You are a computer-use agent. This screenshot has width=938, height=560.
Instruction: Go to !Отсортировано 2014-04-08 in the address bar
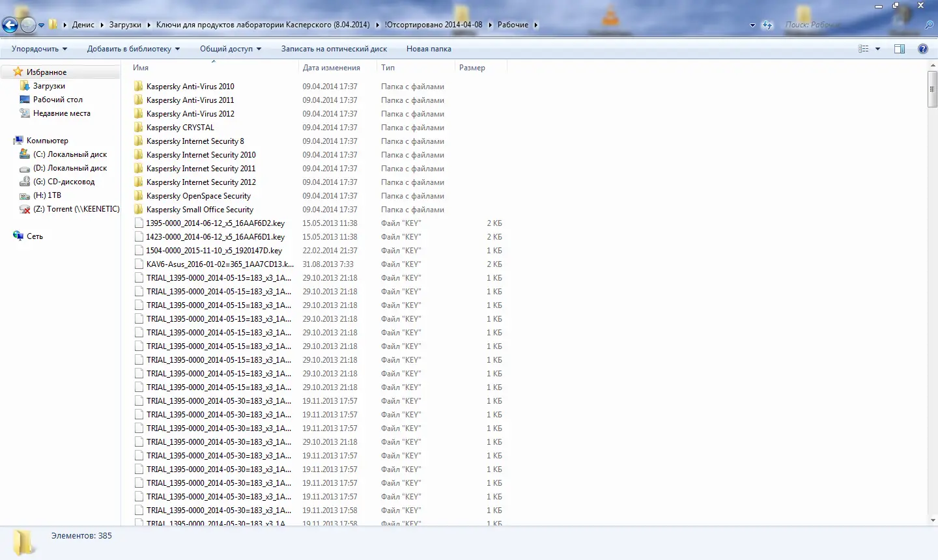[x=433, y=25]
